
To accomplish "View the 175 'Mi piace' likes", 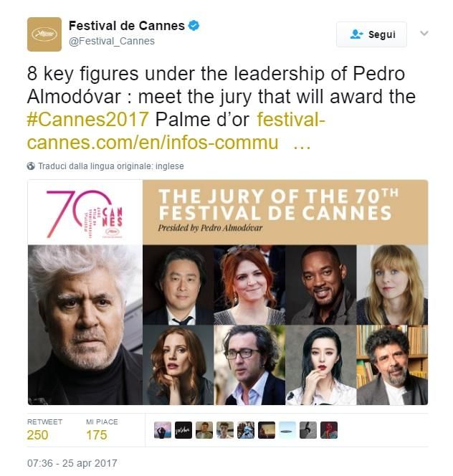I will [96, 434].
